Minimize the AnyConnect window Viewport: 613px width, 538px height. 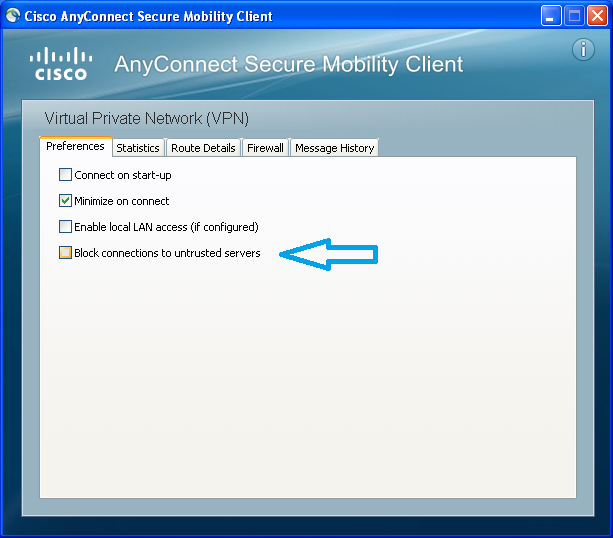click(551, 16)
